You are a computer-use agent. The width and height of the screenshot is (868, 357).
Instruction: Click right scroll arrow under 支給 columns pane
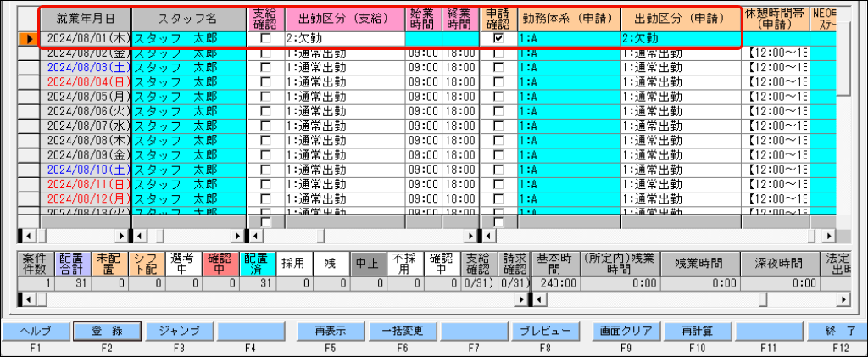[472, 237]
